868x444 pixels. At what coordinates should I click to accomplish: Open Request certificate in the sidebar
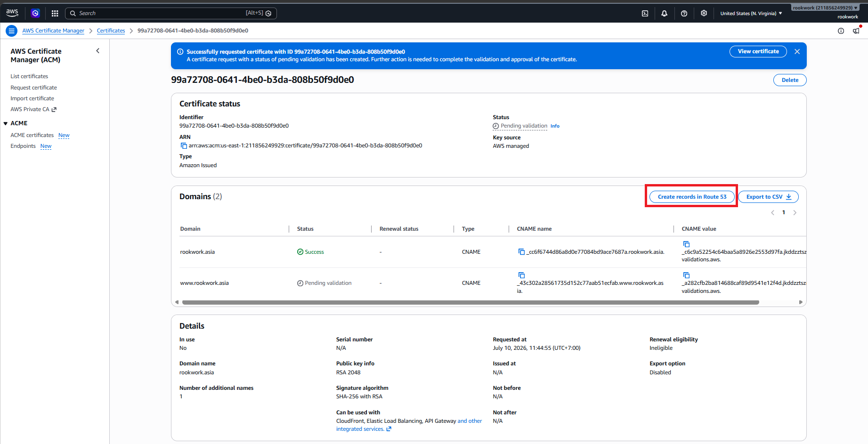click(x=33, y=88)
